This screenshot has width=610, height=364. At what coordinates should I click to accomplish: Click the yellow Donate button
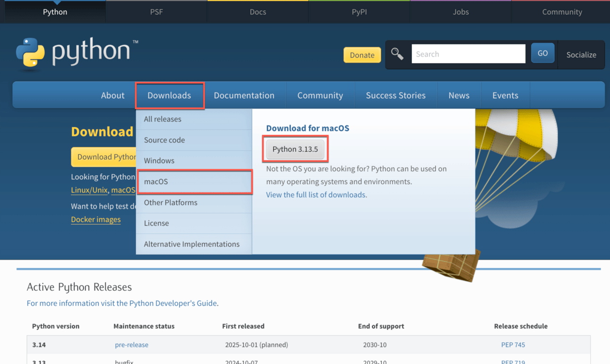click(x=362, y=55)
